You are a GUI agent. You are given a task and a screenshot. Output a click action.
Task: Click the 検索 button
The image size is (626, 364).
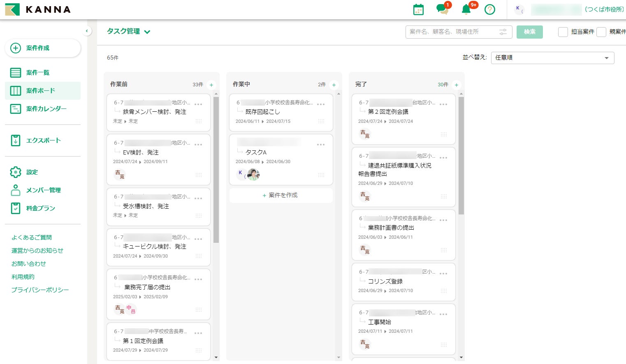(530, 32)
